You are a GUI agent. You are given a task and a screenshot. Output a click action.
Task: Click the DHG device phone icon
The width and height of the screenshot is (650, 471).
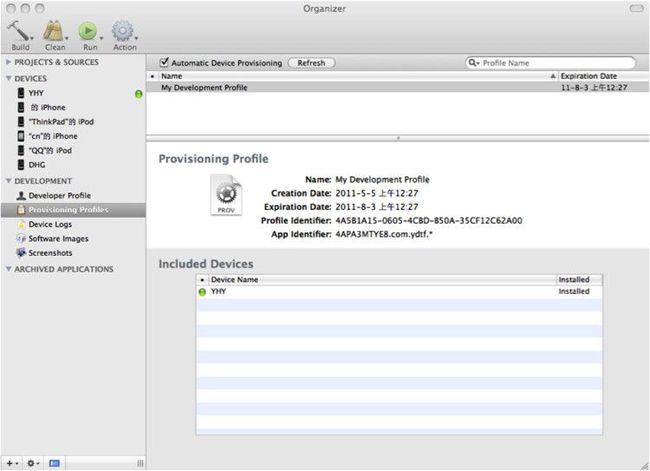21,165
